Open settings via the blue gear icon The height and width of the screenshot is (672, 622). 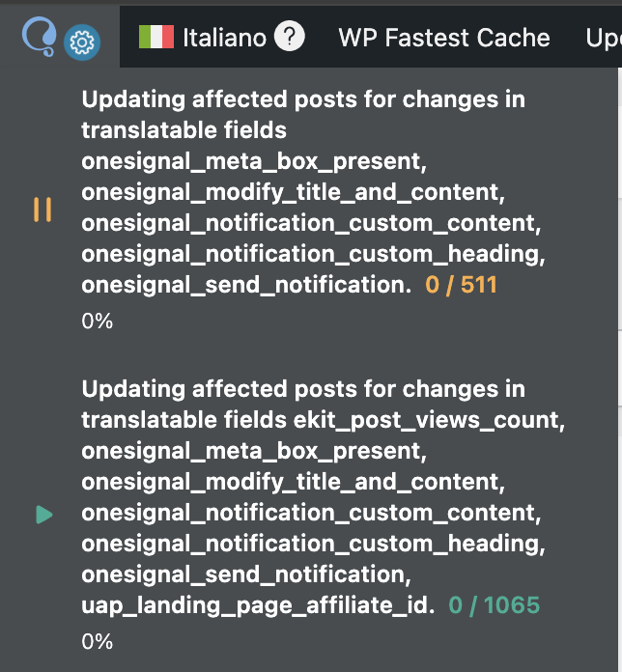coord(82,42)
